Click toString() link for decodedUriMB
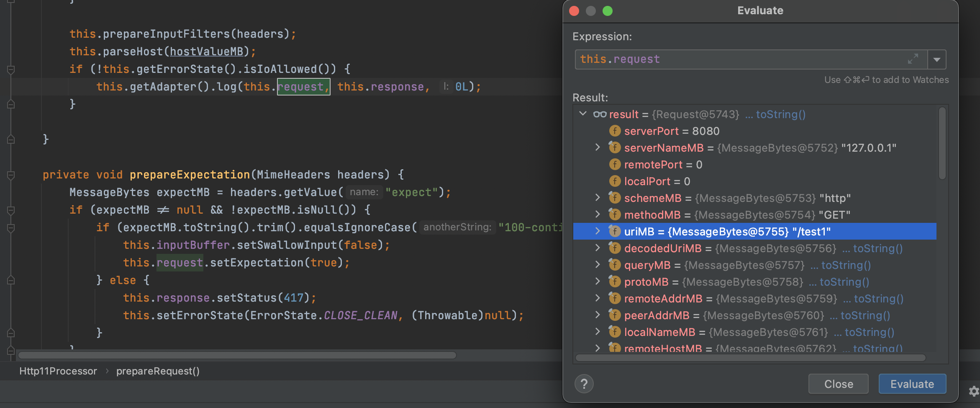Viewport: 980px width, 408px height. (877, 248)
